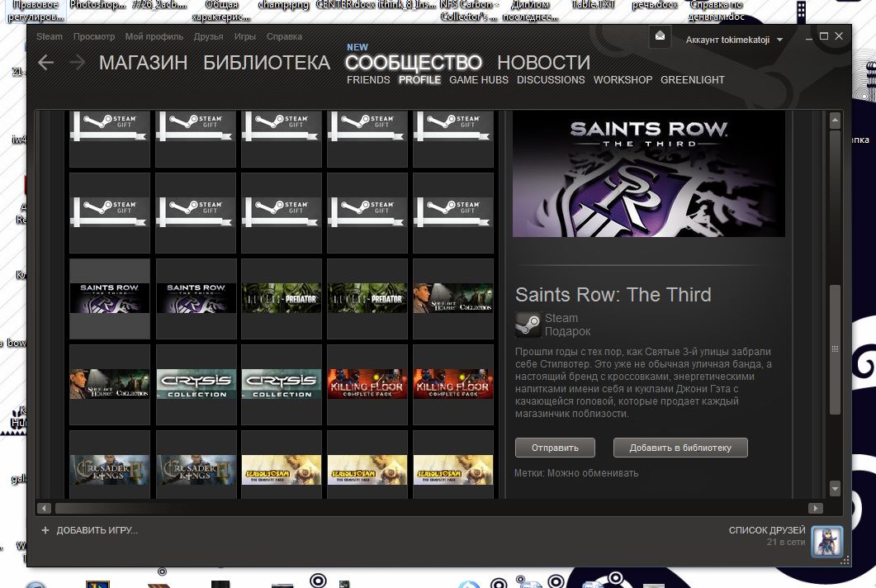Screen dimensions: 876x588
Task: Switch to the БИБЛИОТЕКА tab
Action: point(267,63)
